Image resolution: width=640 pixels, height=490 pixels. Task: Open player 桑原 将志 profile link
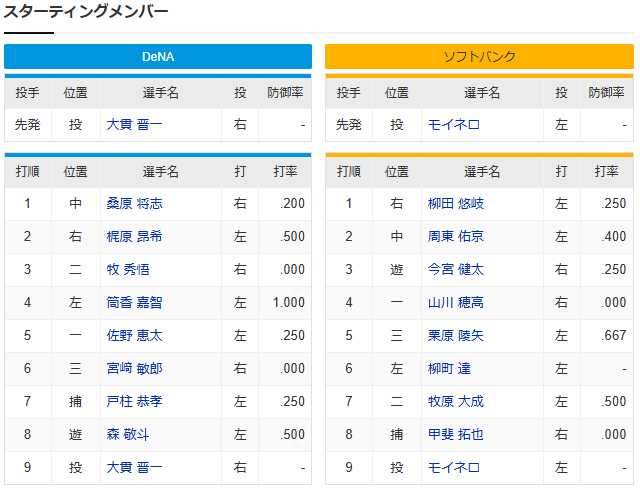coord(134,203)
